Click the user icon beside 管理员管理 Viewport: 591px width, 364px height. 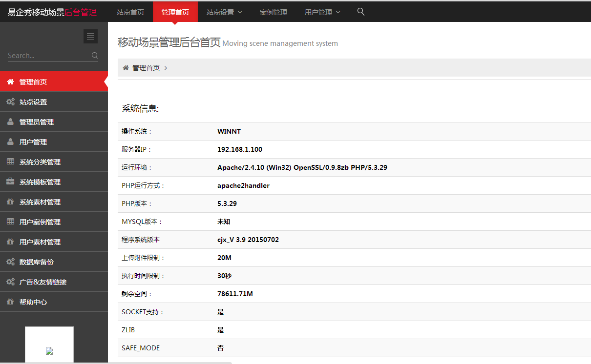[x=10, y=122]
